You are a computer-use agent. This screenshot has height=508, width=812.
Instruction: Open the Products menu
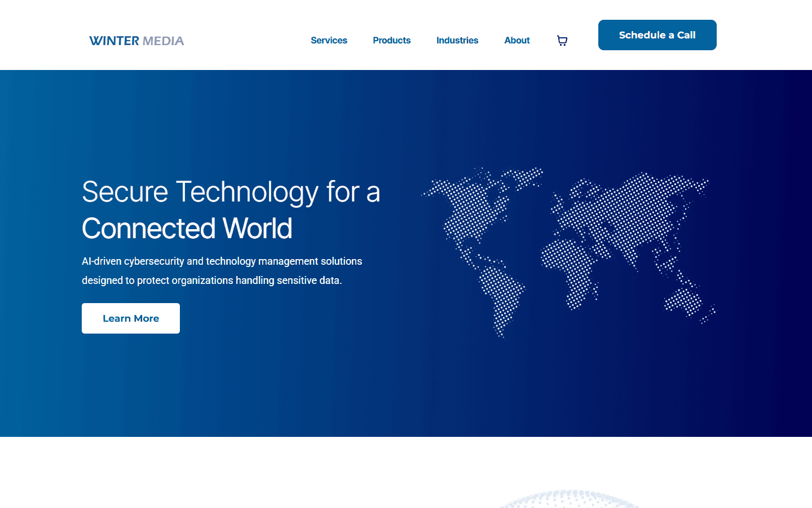[391, 41]
